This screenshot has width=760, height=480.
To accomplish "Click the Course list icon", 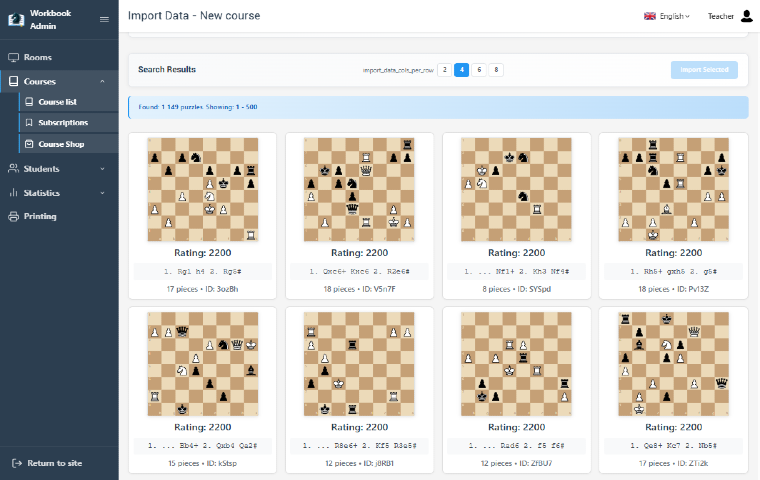I will [x=29, y=102].
